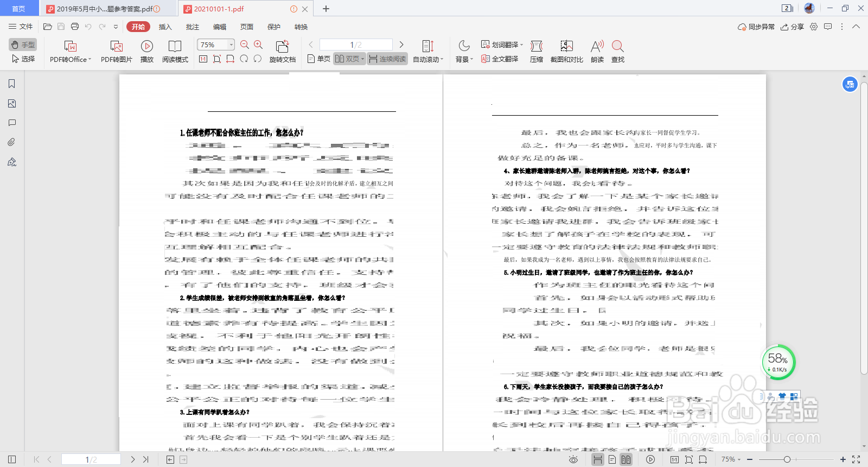
Task: Open the 页面 ribbon tab
Action: [x=247, y=27]
